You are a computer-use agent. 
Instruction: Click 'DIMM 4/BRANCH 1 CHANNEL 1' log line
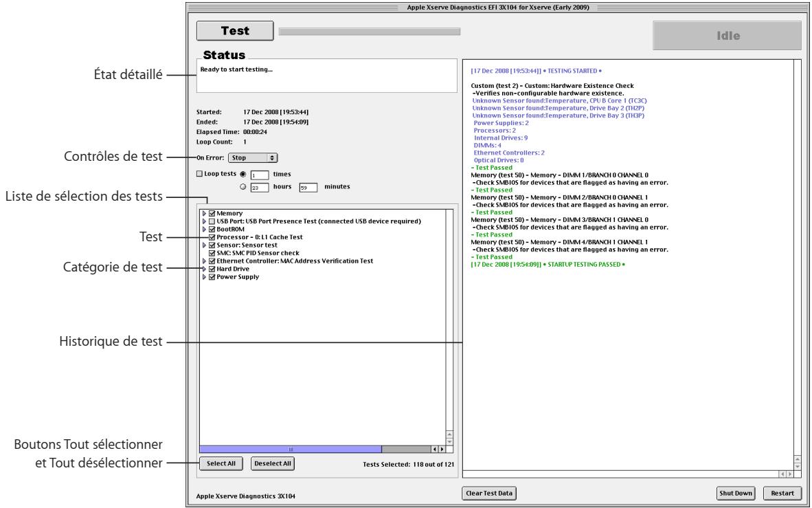pyautogui.click(x=559, y=242)
